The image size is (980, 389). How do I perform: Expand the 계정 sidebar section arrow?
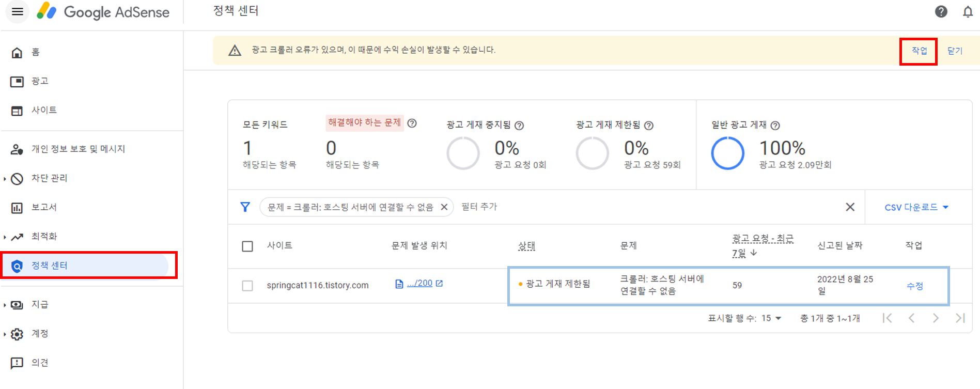(5, 334)
